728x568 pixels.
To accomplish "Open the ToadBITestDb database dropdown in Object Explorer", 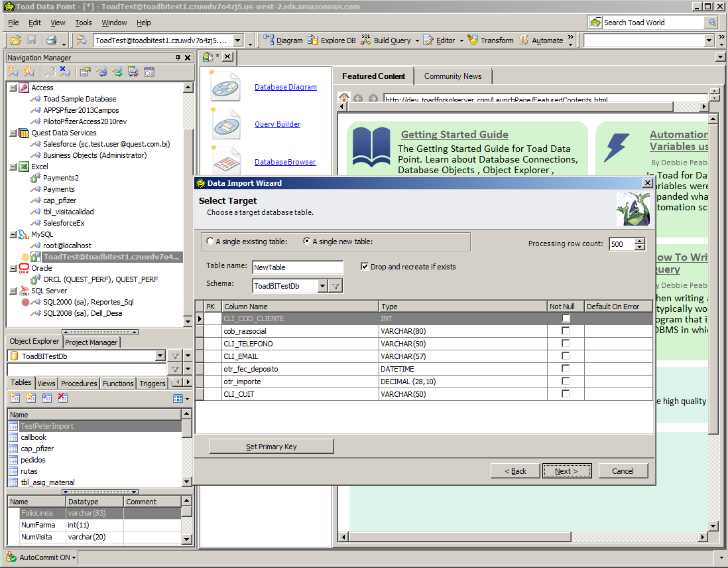I will coord(160,356).
